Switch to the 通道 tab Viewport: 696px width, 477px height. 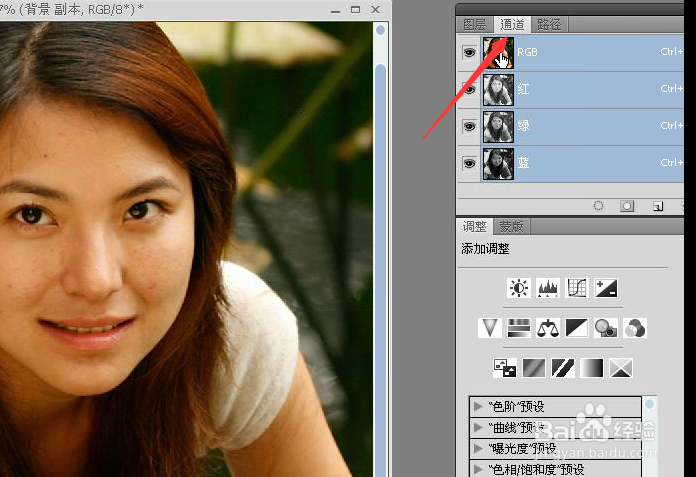[512, 24]
